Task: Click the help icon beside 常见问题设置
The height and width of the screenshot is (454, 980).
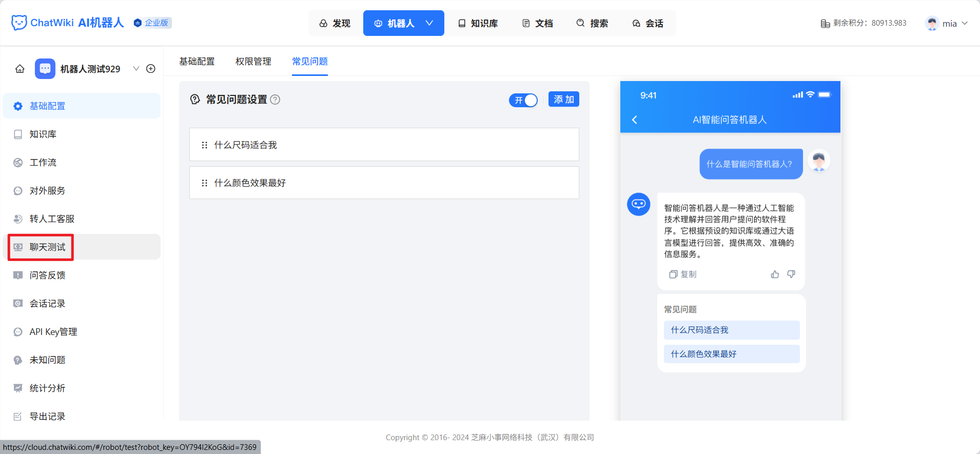Action: [275, 100]
